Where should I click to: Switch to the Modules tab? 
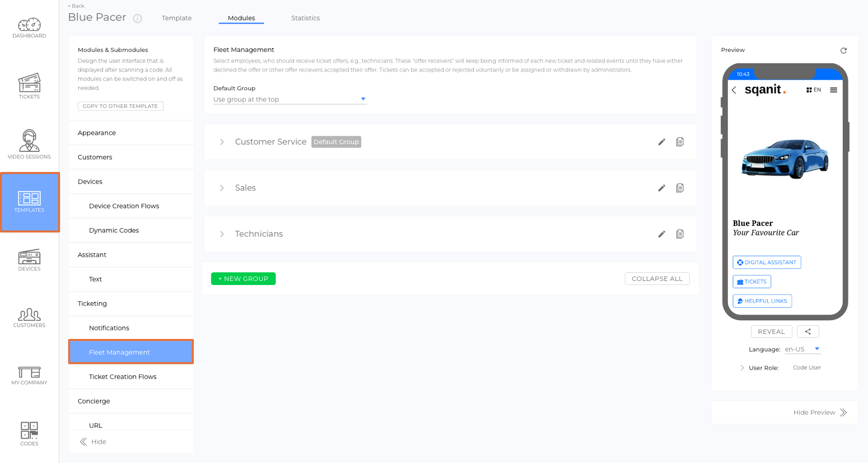241,18
